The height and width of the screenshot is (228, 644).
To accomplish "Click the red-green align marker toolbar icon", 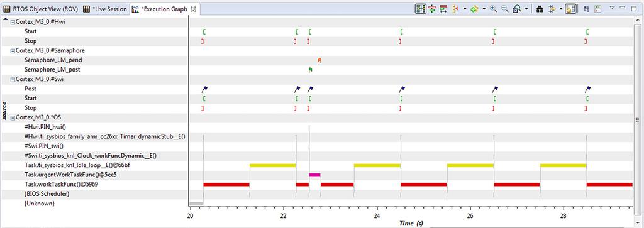I will 431,9.
